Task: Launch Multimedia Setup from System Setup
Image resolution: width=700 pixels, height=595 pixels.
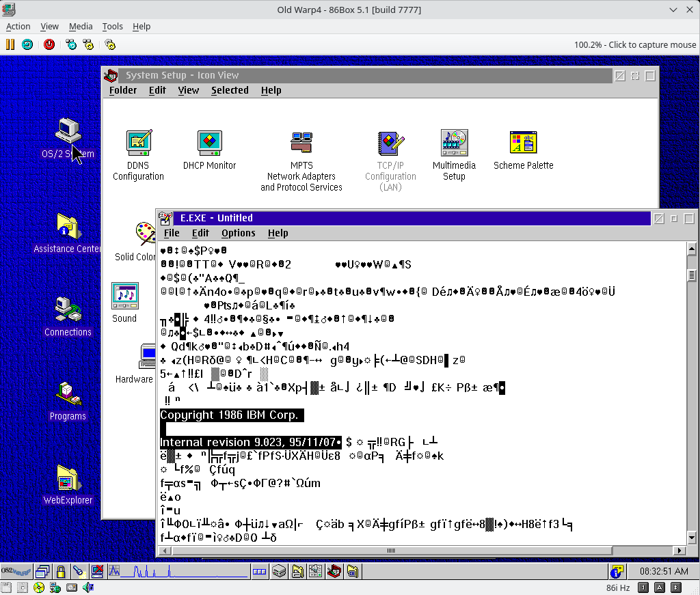Action: [x=454, y=143]
